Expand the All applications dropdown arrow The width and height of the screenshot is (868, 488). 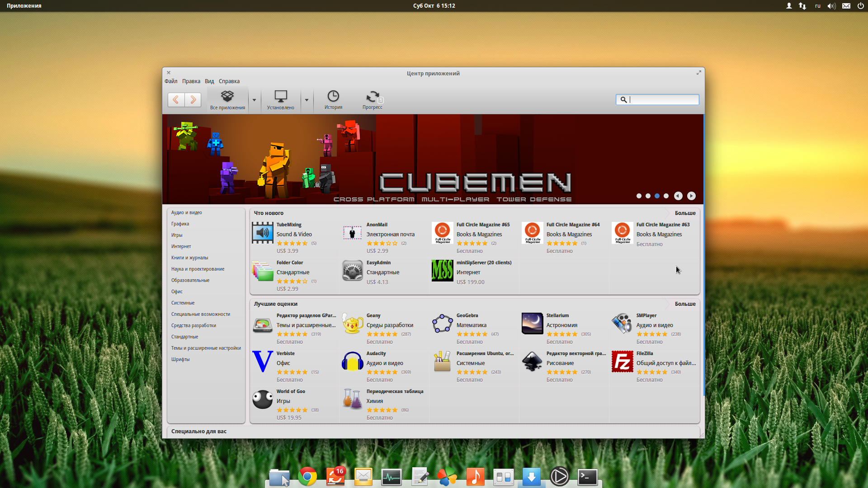(254, 100)
